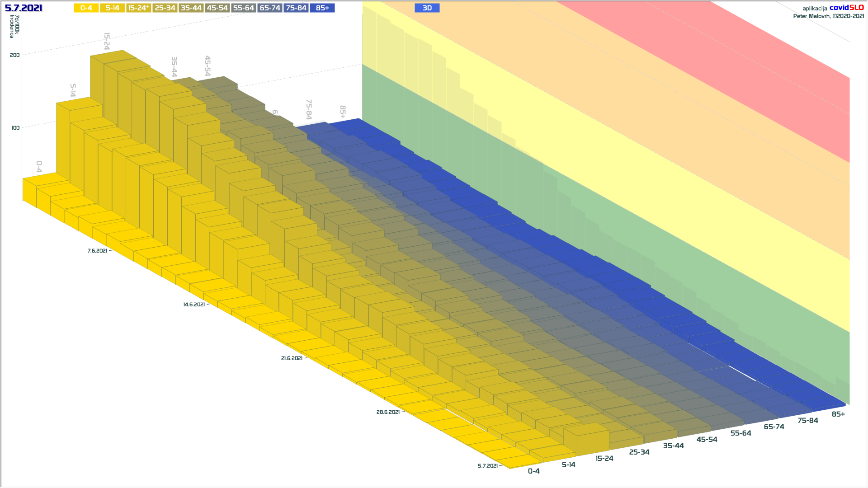Image resolution: width=868 pixels, height=488 pixels.
Task: Select the 21.6.2021 date axis marker
Action: tap(292, 358)
